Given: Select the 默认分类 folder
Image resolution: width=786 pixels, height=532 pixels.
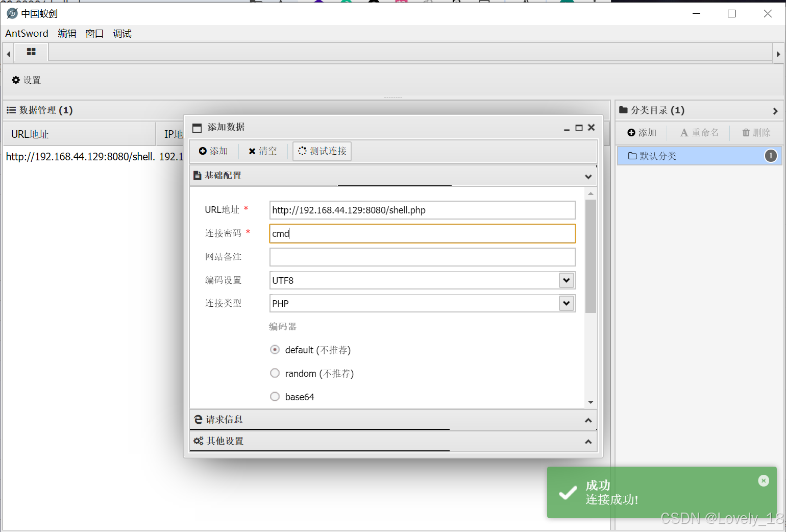Looking at the screenshot, I should pyautogui.click(x=699, y=156).
